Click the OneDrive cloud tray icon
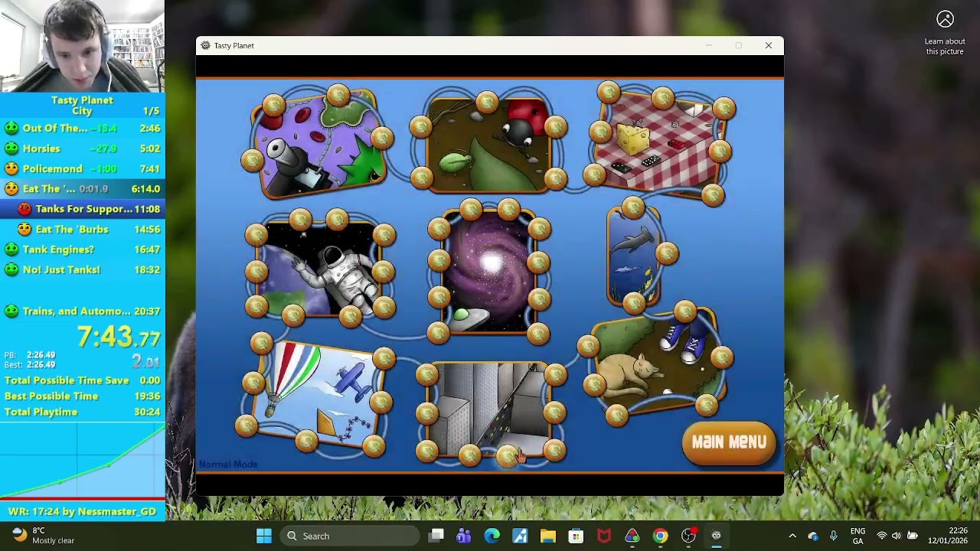The image size is (980, 551). pos(813,536)
